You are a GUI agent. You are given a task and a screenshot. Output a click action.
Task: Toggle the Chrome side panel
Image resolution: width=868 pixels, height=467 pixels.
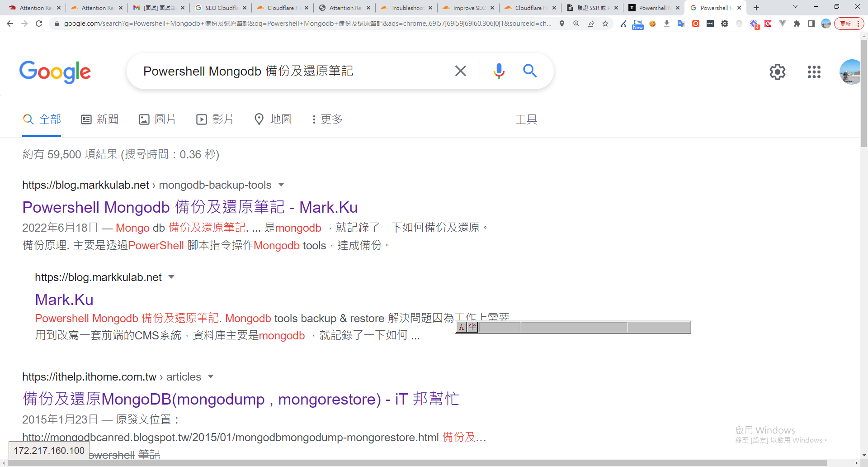coord(811,24)
